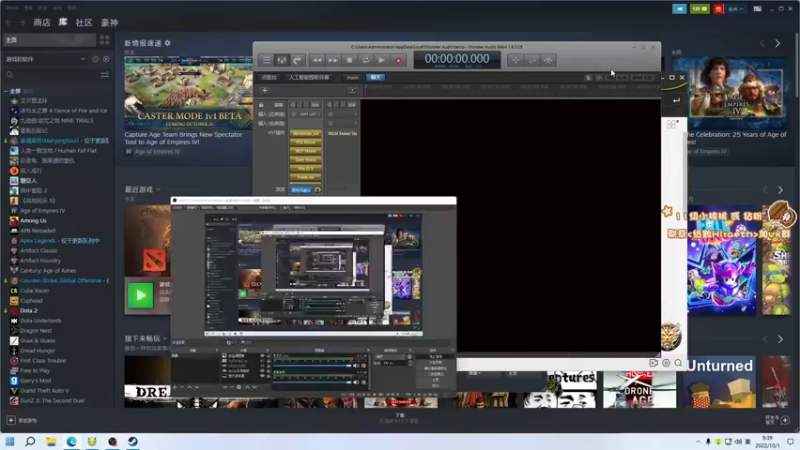Toggle the metronome icon in Monster Audio

(x=588, y=78)
